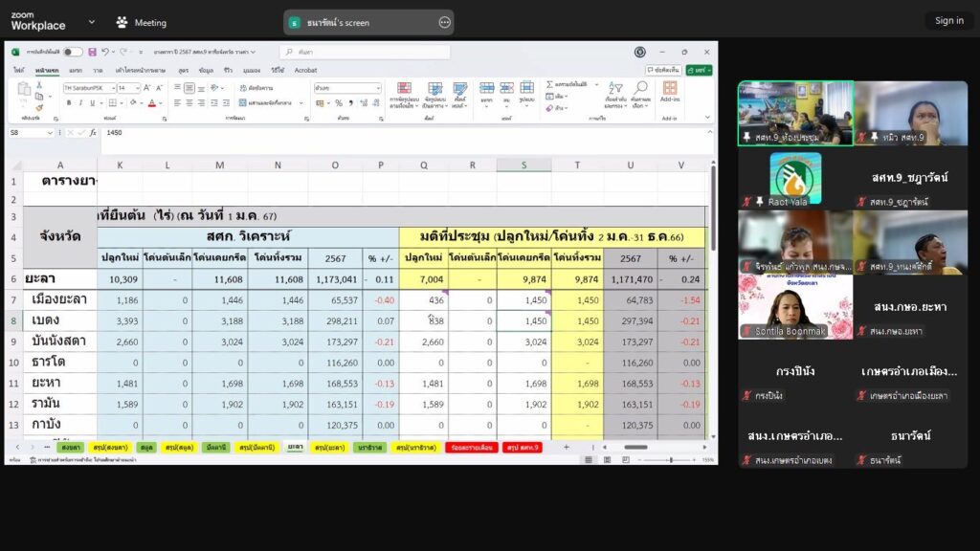The height and width of the screenshot is (551, 980).
Task: Toggle the AutoSave switch in Excel
Action: [73, 52]
